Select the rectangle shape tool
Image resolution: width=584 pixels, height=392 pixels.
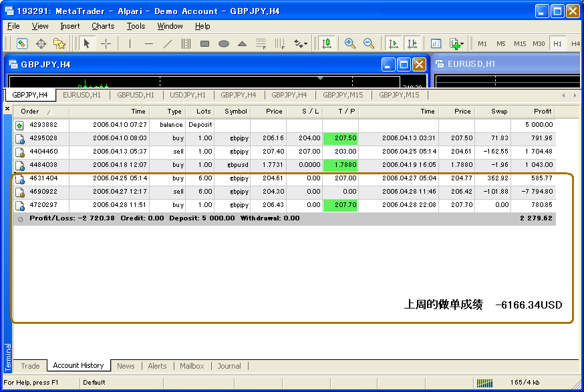204,43
